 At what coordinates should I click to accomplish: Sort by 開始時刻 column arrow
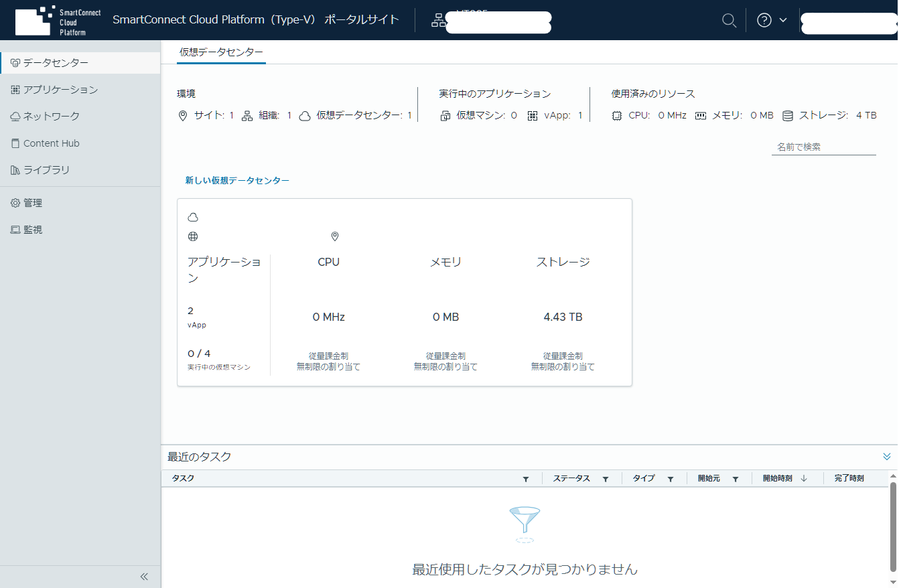pos(804,479)
